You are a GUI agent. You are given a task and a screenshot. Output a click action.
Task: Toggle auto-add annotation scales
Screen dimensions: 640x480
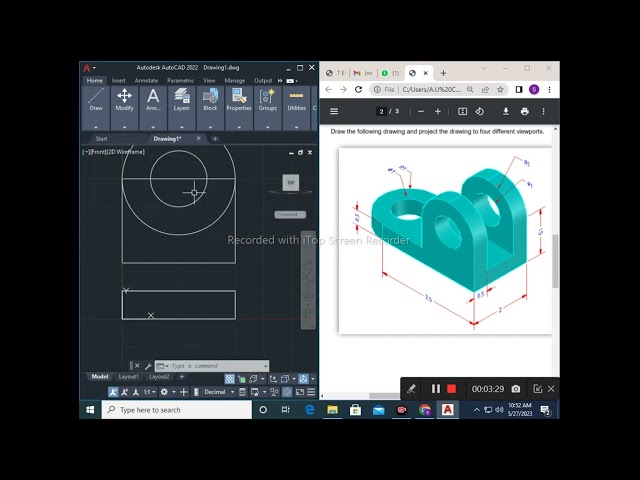point(124,392)
